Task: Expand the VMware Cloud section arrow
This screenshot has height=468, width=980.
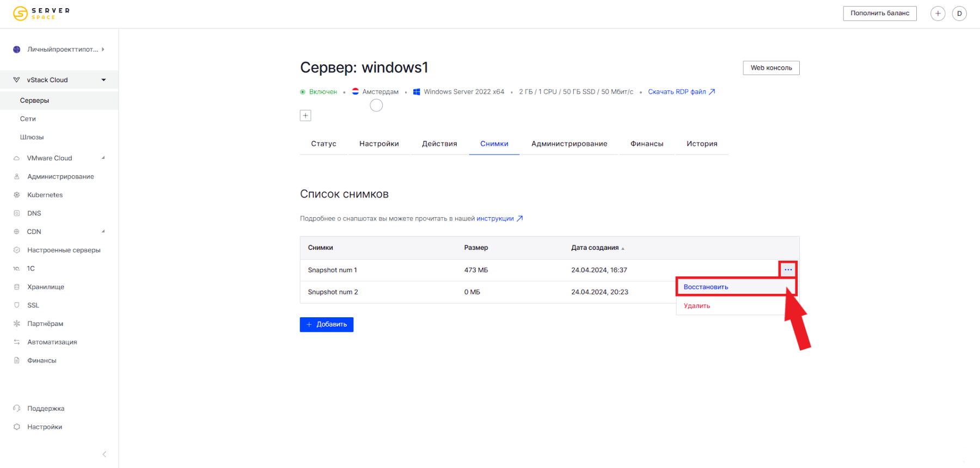Action: [103, 158]
